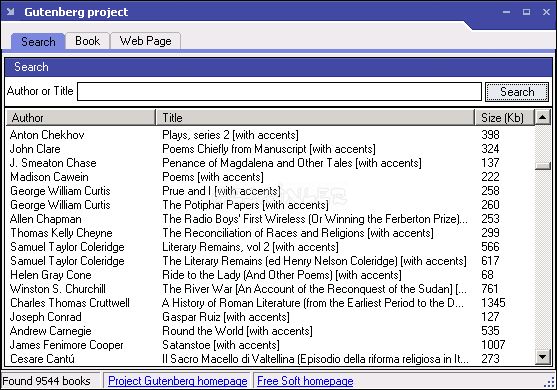Sort by the Author column header
This screenshot has width=557, height=390.
click(x=81, y=118)
